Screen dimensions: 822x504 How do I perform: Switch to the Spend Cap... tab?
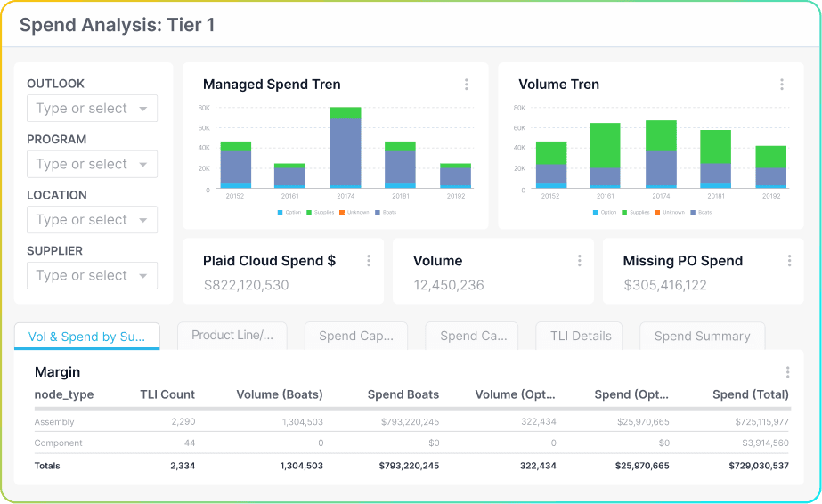[x=356, y=336]
